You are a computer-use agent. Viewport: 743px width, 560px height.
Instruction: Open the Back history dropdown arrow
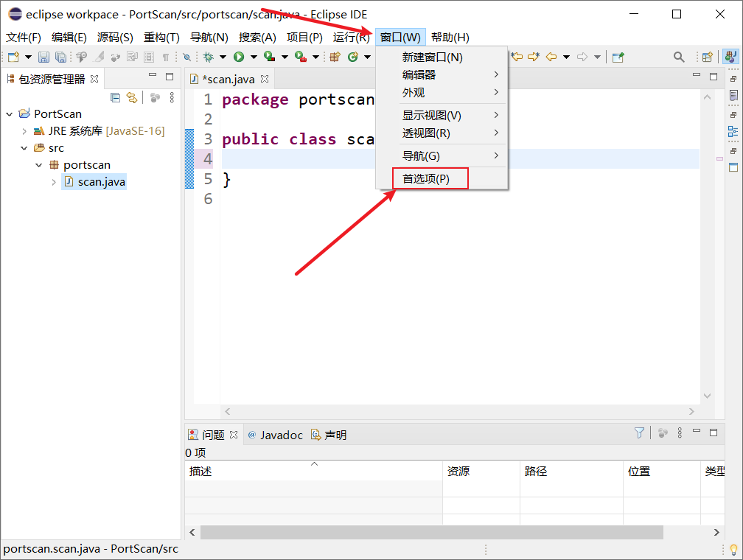point(566,57)
